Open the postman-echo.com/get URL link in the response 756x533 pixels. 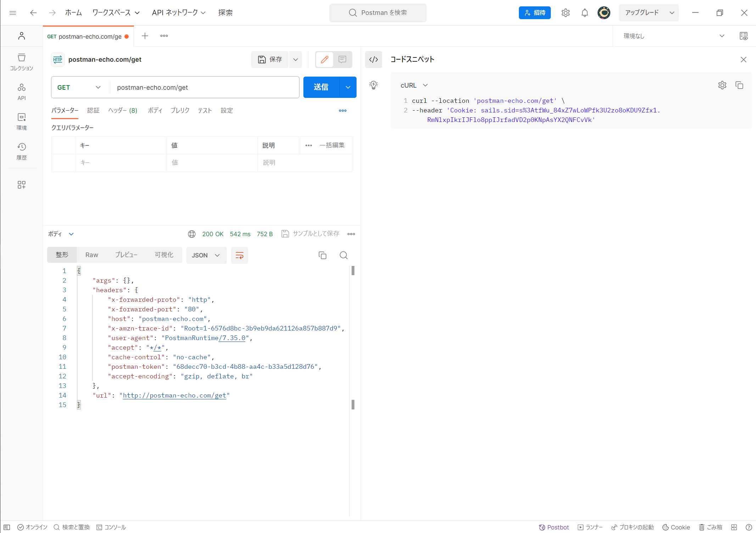click(174, 395)
